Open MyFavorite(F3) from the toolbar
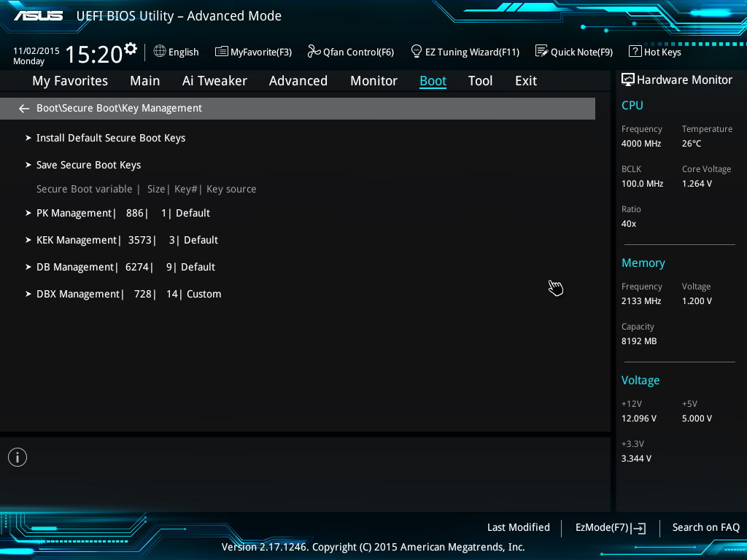 (253, 52)
